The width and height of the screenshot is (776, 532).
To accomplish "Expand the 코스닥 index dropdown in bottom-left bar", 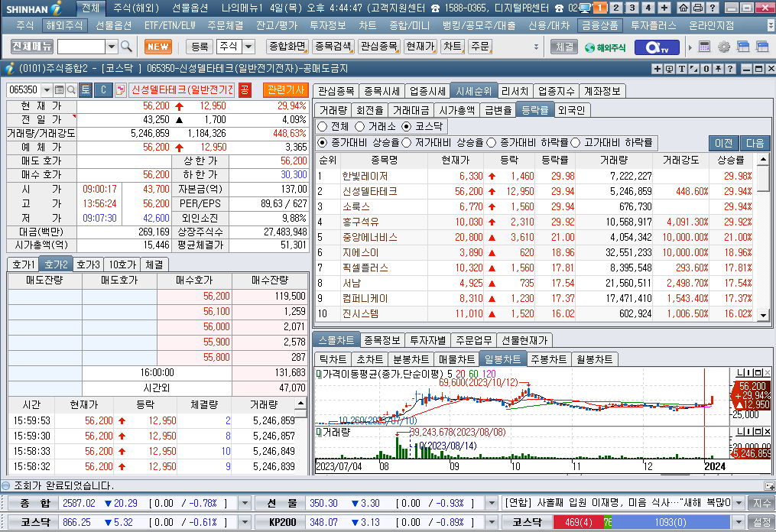I will (x=245, y=521).
